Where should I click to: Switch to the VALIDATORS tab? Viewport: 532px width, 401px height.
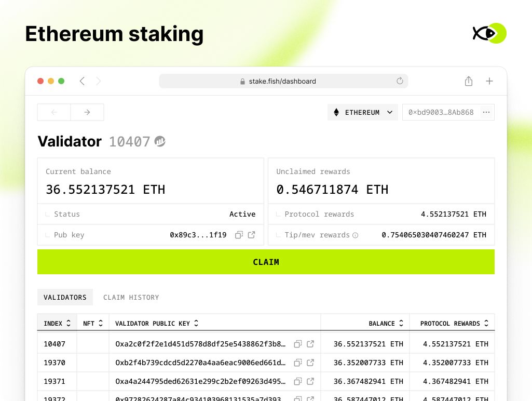(x=65, y=298)
